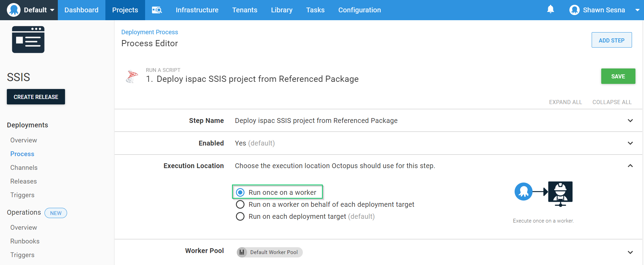Image resolution: width=644 pixels, height=265 pixels.
Task: Open the Infrastructure menu
Action: pyautogui.click(x=197, y=10)
